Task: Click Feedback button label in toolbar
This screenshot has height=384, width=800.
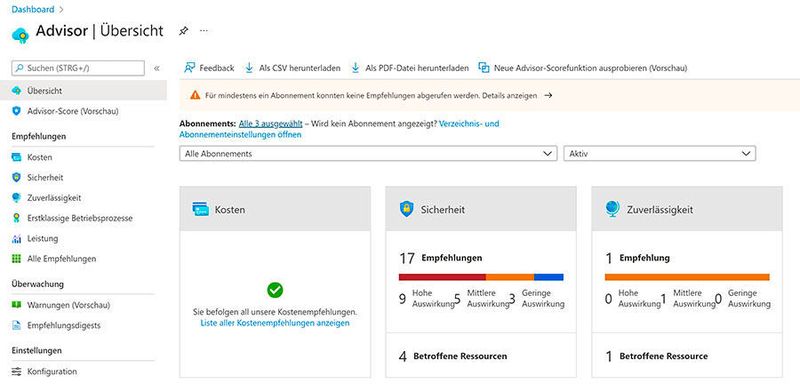Action: point(217,68)
